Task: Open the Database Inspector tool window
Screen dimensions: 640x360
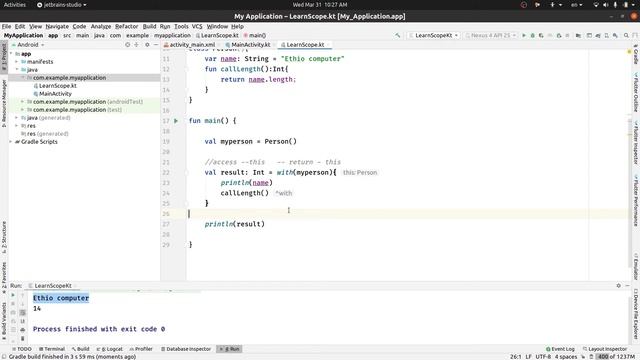Action: coord(186,349)
